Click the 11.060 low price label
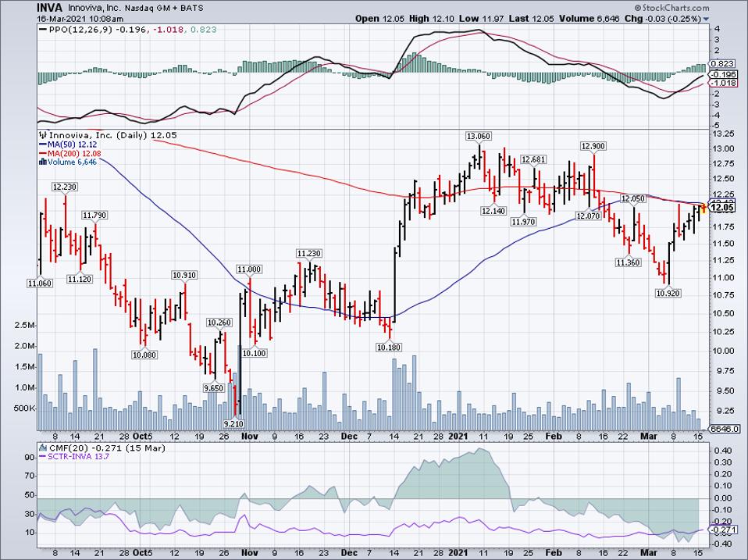Viewport: 748px width, 560px height. coord(40,284)
